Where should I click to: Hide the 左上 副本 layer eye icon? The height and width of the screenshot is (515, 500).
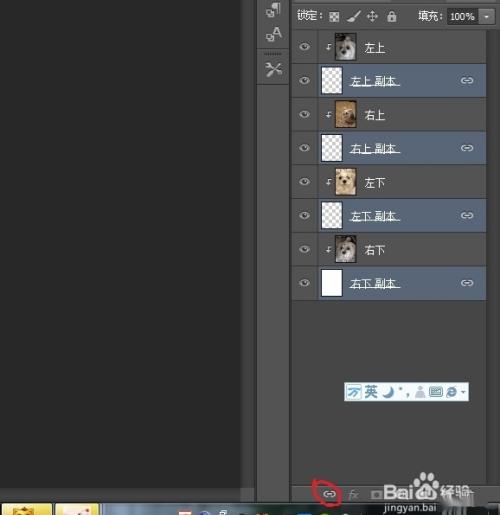(x=304, y=80)
